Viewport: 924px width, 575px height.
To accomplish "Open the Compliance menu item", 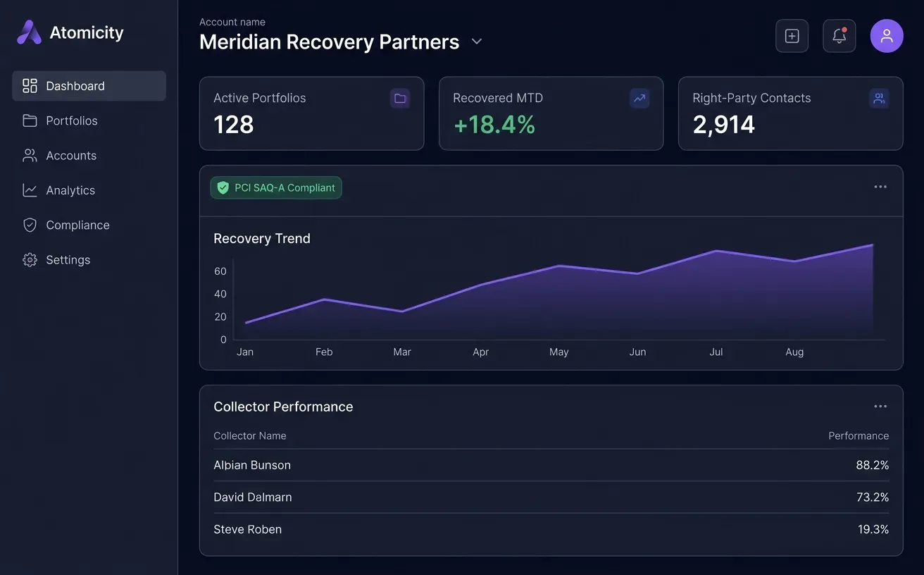I will (x=89, y=225).
